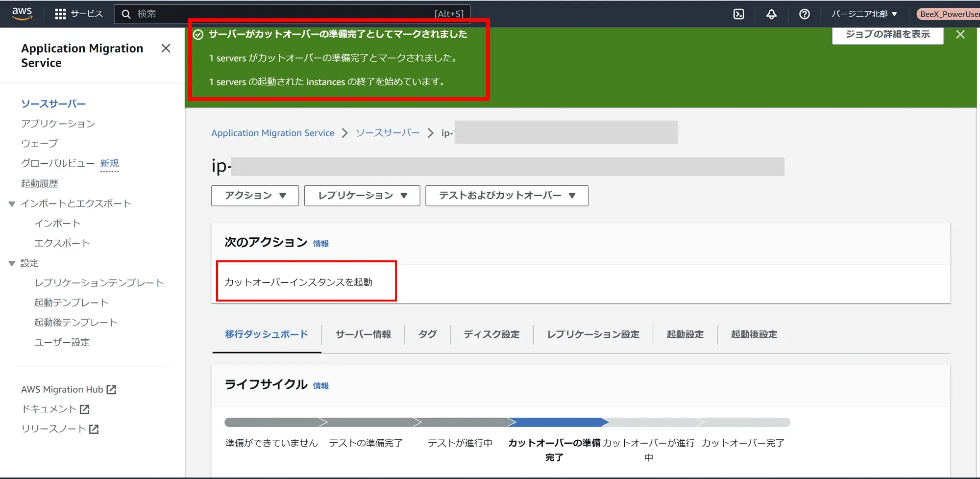Click the external link icon beside リリースノート
This screenshot has width=980, height=479.
[94, 429]
